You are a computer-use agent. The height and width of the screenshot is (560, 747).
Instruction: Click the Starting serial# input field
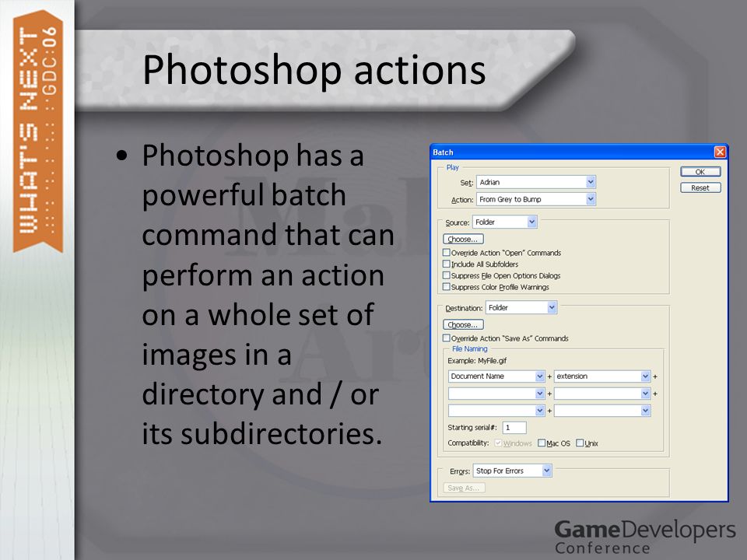tap(514, 428)
